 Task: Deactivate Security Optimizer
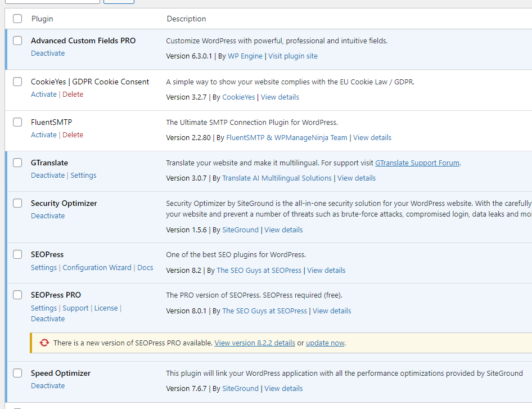pos(48,216)
